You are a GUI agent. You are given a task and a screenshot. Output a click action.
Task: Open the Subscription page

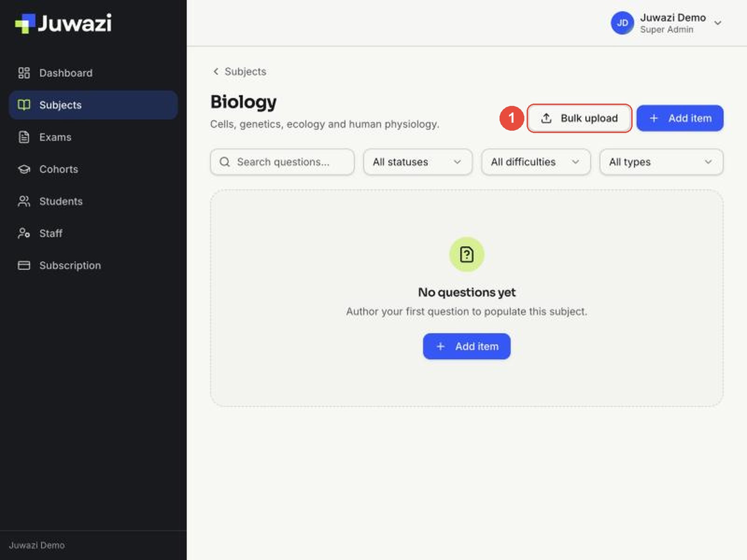(x=93, y=266)
